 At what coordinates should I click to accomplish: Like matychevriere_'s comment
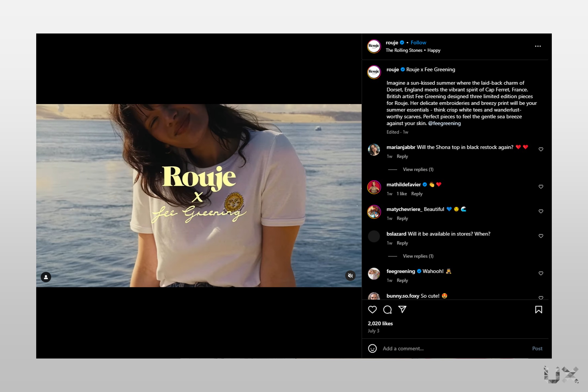[541, 211]
